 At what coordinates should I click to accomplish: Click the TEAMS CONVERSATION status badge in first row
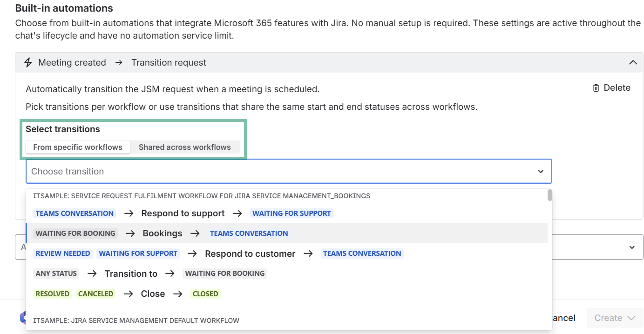(75, 214)
